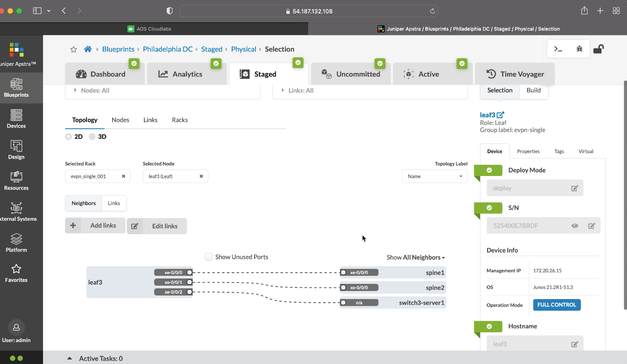Go to Blueprints breadcrumb link
The image size is (627, 364).
pos(118,49)
